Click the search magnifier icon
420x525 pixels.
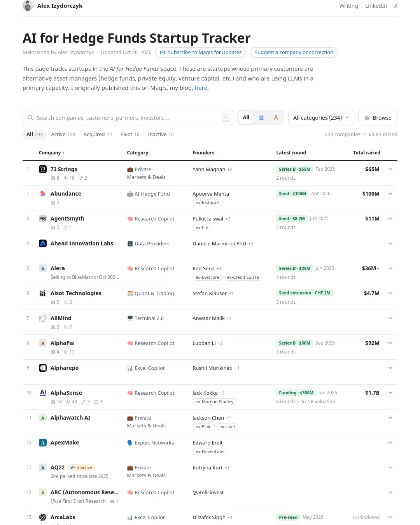click(x=30, y=117)
